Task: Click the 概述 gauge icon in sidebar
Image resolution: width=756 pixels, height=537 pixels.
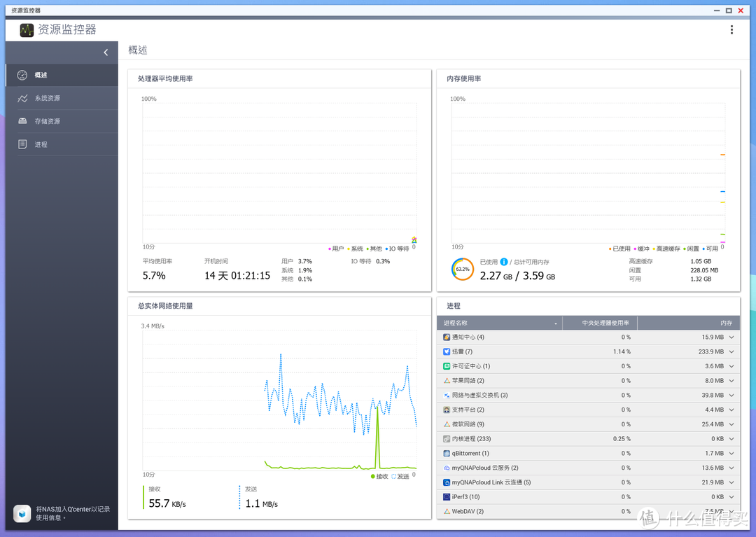Action: point(22,75)
